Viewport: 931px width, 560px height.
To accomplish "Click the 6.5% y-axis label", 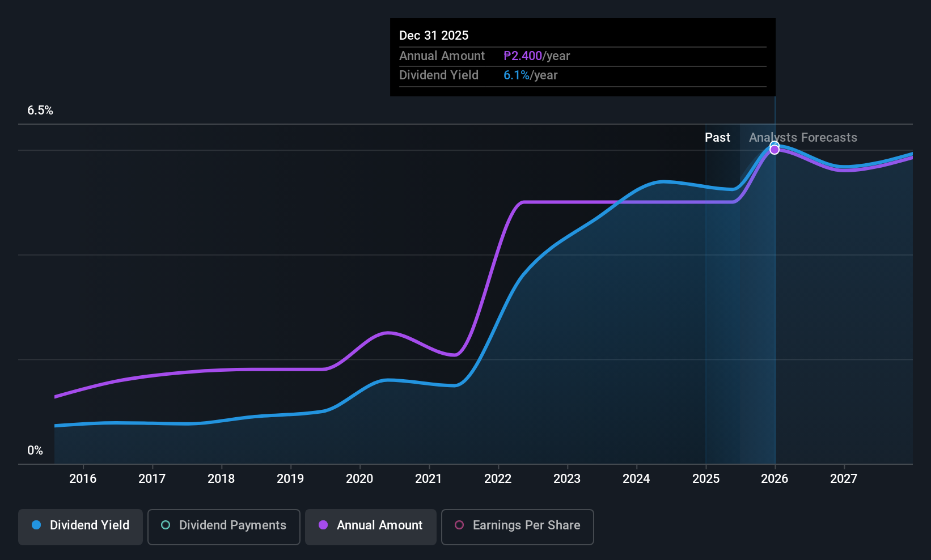I will tap(40, 111).
